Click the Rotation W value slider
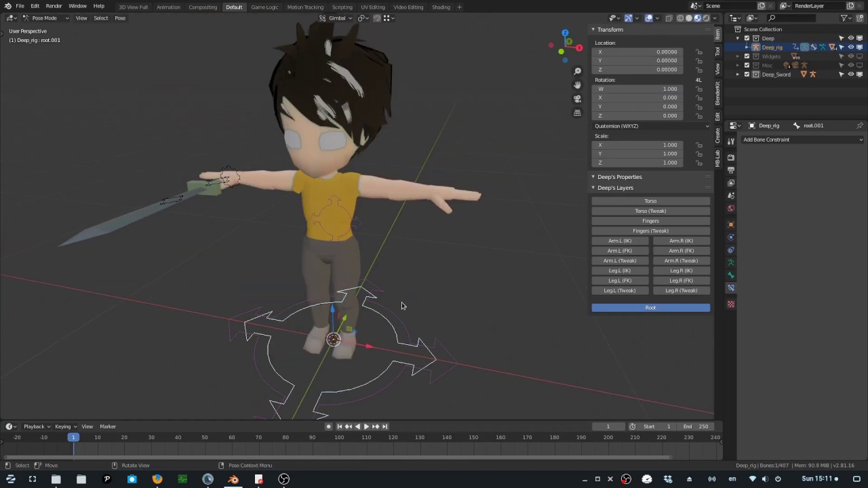The width and height of the screenshot is (868, 488). pyautogui.click(x=636, y=89)
